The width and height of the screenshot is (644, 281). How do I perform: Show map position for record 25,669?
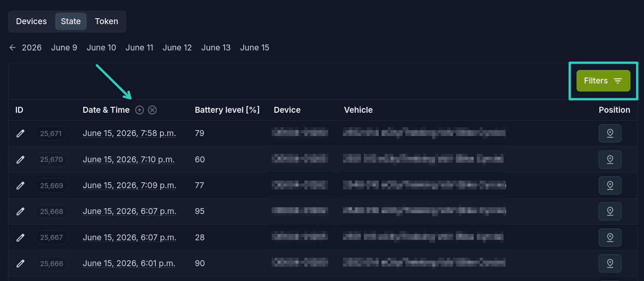click(610, 186)
